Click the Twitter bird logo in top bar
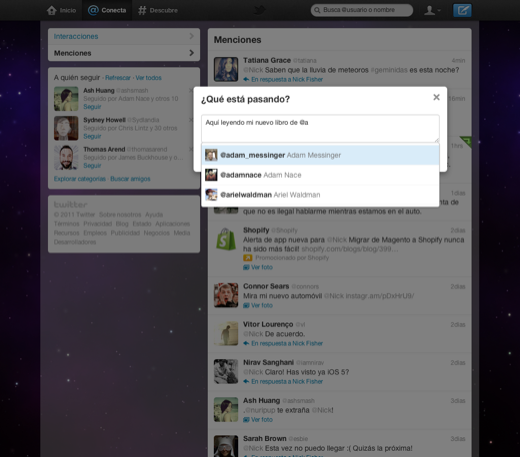 pyautogui.click(x=259, y=10)
